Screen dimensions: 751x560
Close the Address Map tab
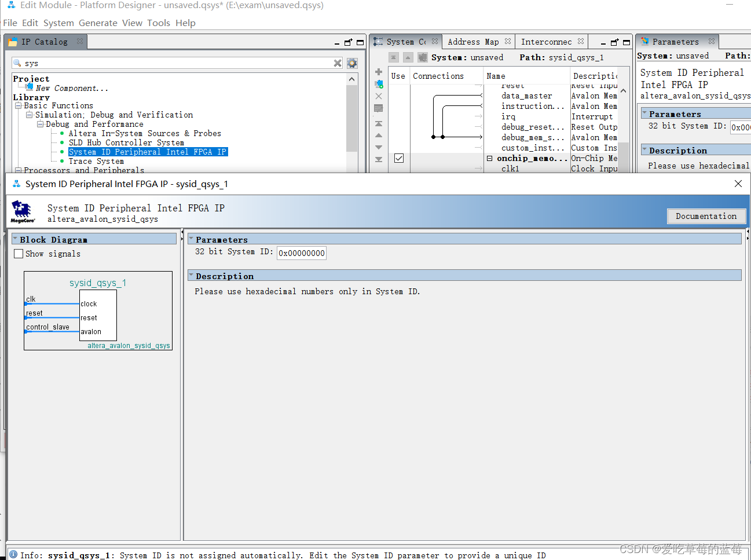[508, 41]
